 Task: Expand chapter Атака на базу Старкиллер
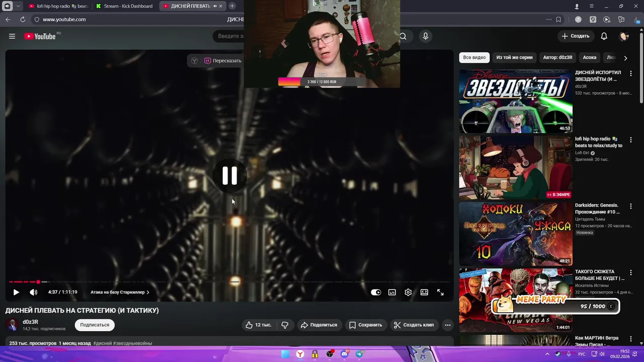[120, 292]
